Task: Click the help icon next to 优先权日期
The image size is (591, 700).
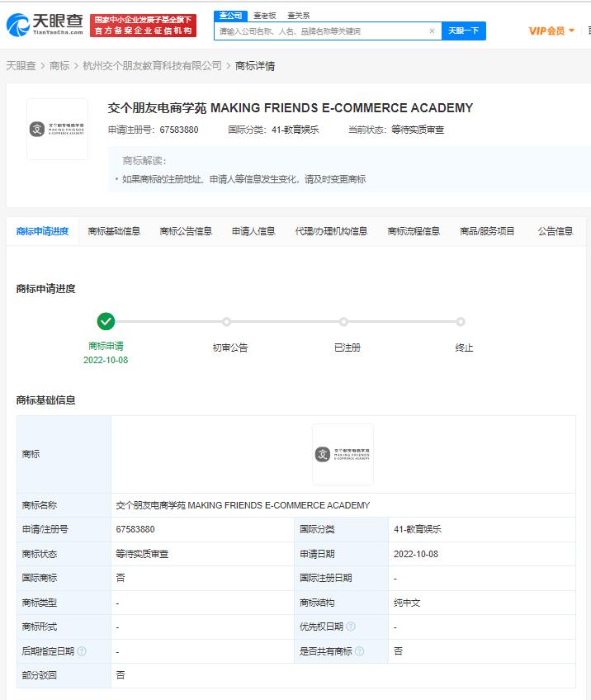Action: (351, 627)
